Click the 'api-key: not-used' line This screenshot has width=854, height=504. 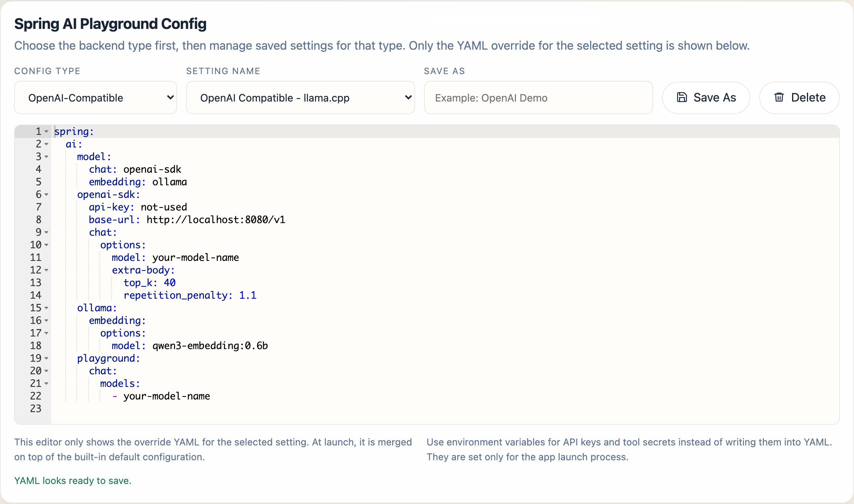click(x=138, y=207)
